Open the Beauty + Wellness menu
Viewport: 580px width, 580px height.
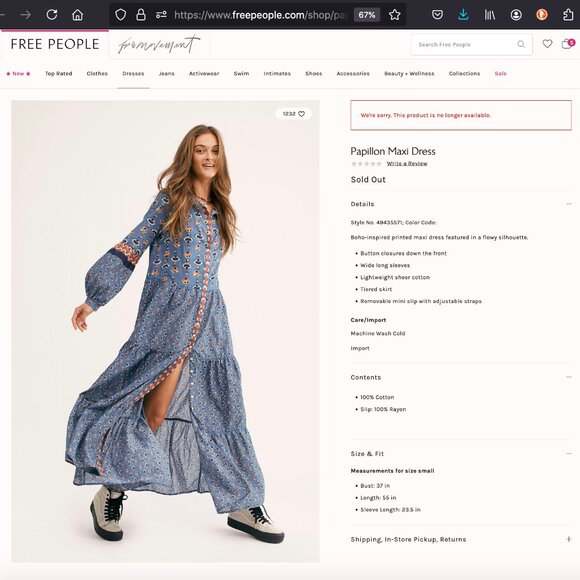click(409, 74)
